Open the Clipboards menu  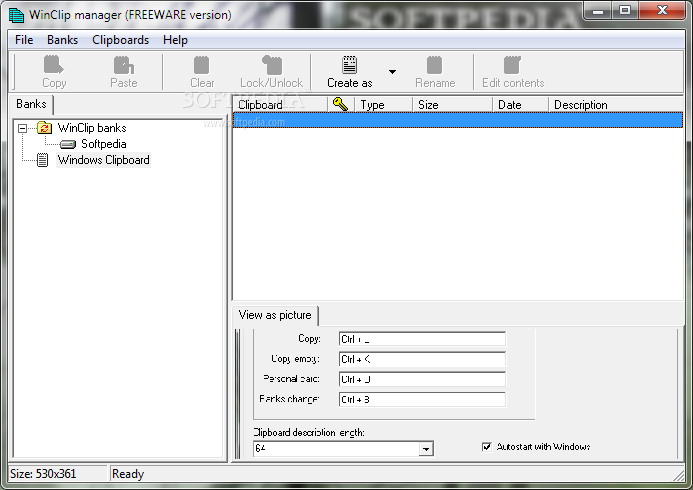click(120, 40)
